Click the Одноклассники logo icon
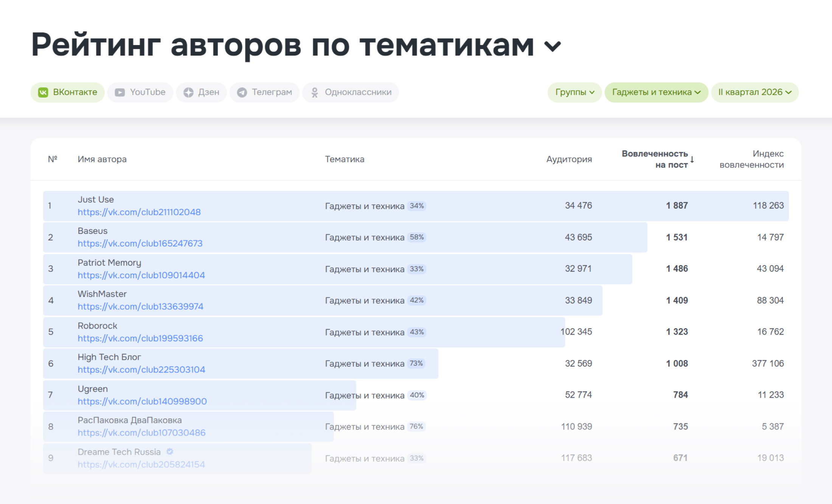Viewport: 832px width, 504px height. click(x=315, y=92)
